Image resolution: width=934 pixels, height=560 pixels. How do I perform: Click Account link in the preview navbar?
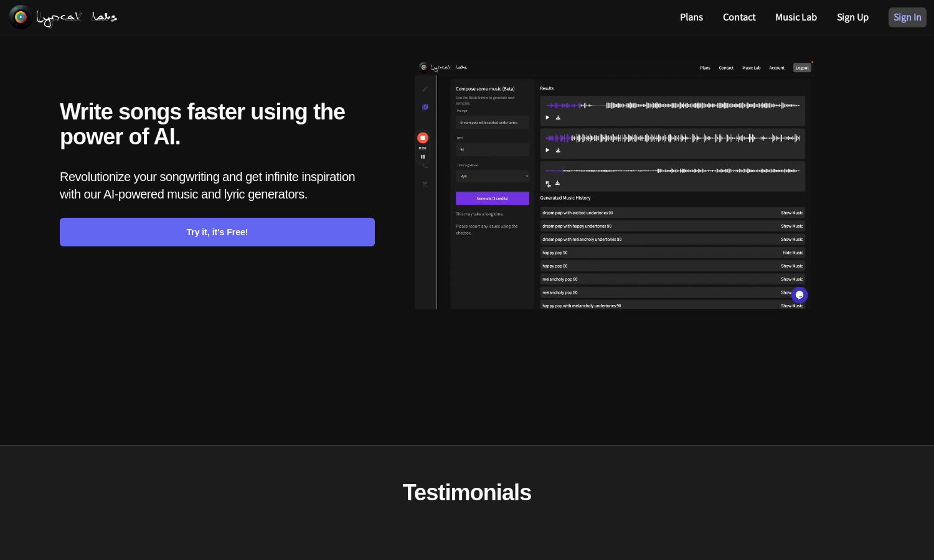pyautogui.click(x=776, y=68)
